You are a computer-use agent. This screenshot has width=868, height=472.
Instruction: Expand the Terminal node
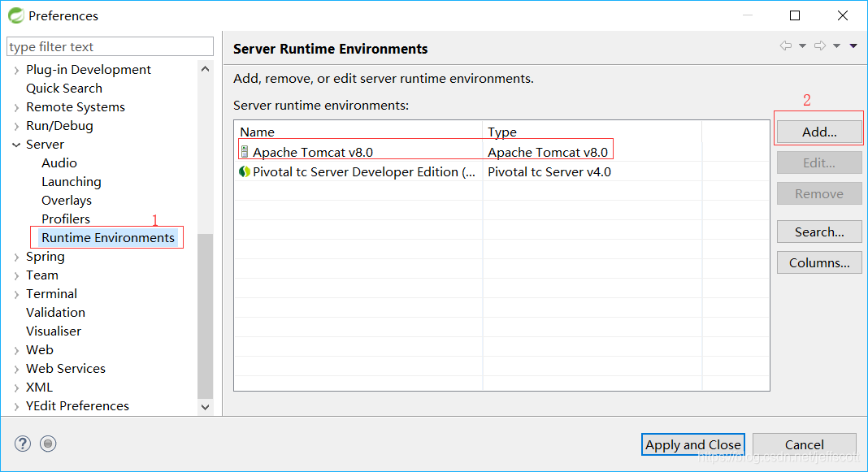point(16,295)
